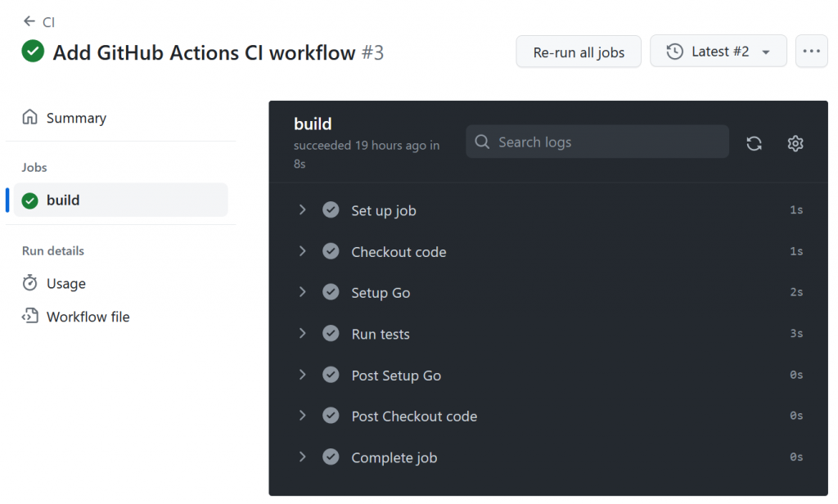
Task: Expand the Checkout code step
Action: point(303,251)
